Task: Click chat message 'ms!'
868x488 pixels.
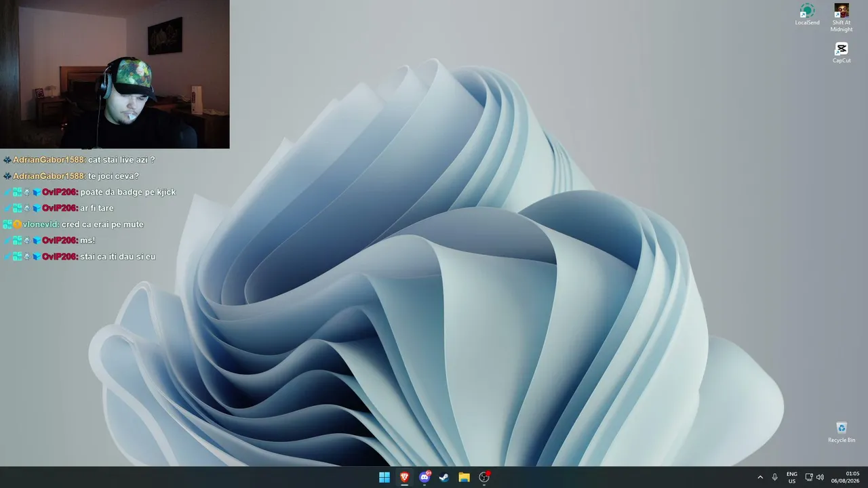Action: [x=87, y=241]
